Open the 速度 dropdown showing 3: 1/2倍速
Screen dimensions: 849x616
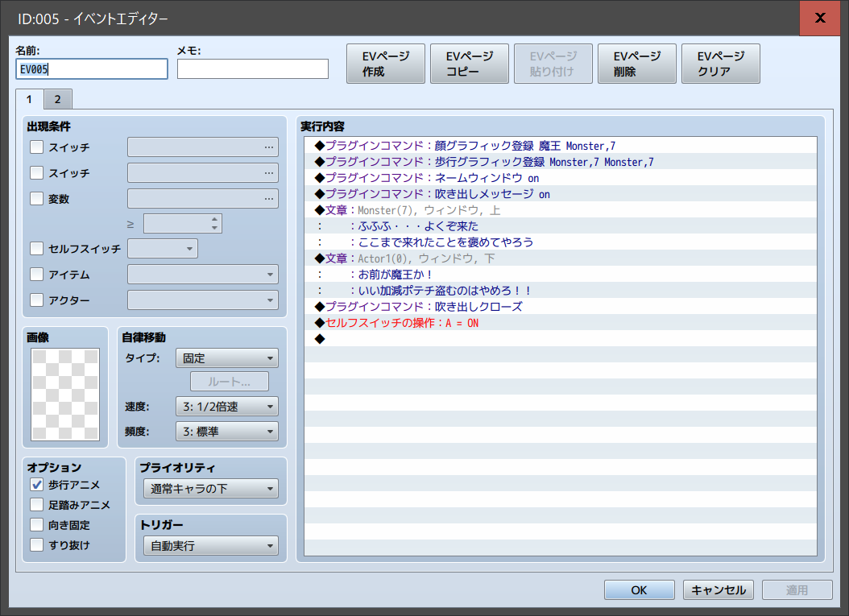pos(227,407)
